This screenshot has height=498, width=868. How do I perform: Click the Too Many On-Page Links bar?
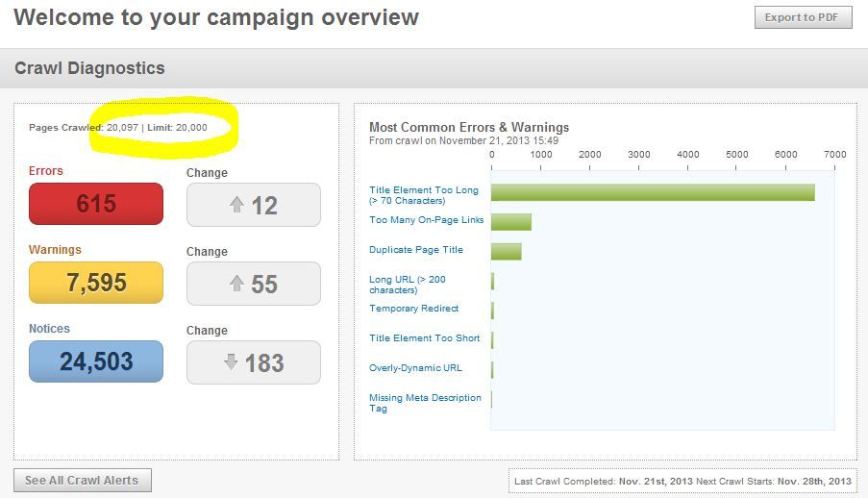[x=510, y=222]
